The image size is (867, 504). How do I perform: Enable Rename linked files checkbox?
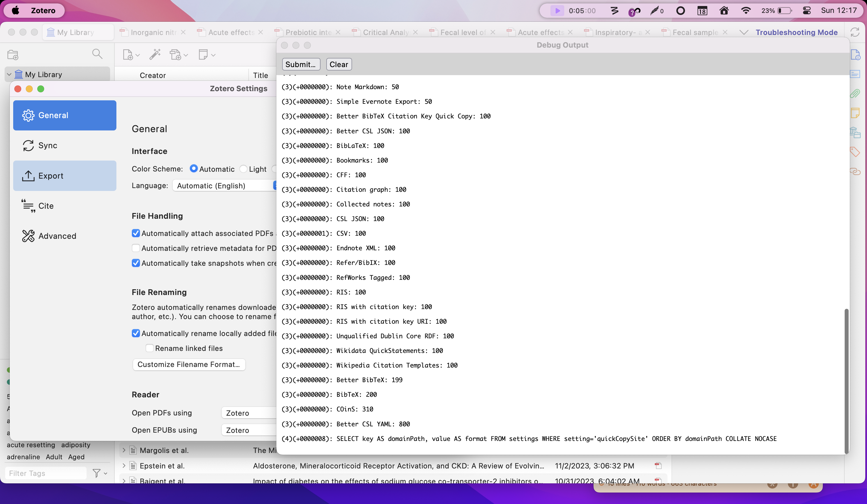coord(149,348)
